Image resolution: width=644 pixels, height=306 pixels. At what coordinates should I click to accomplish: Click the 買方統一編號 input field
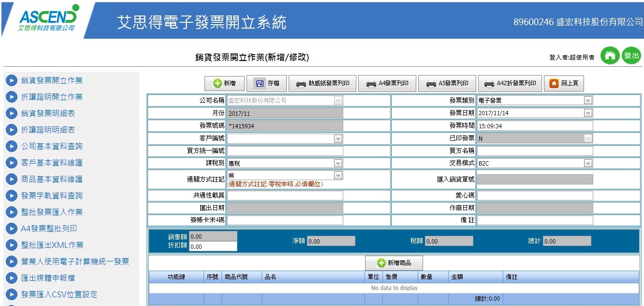click(285, 151)
